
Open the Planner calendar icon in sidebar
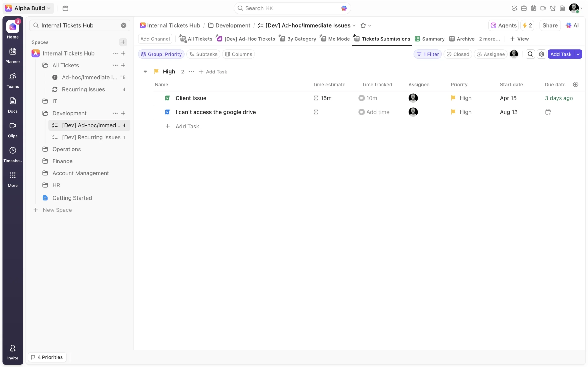pyautogui.click(x=13, y=51)
